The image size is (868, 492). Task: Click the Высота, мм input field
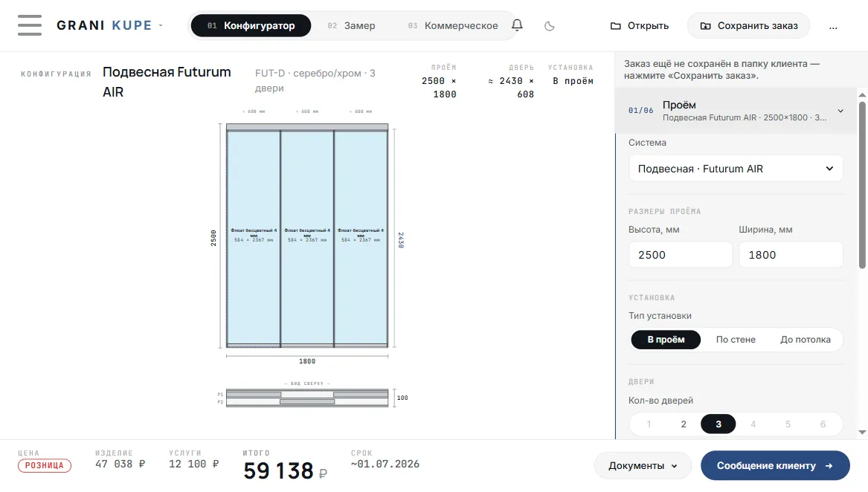[x=681, y=255]
